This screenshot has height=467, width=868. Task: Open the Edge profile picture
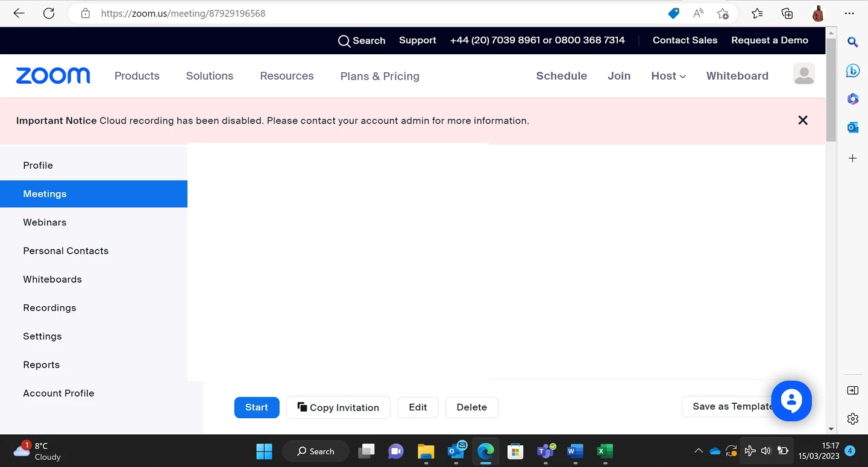pos(818,13)
